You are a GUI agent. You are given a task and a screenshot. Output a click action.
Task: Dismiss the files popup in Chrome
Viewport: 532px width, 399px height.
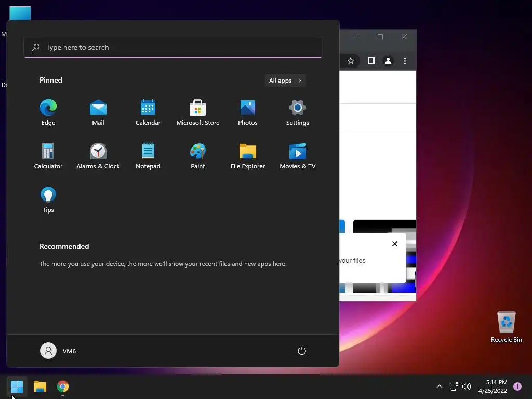click(x=395, y=244)
